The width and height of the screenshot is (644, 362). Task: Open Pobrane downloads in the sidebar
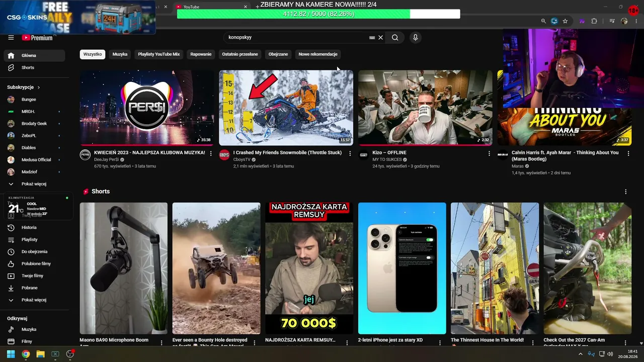(x=34, y=288)
